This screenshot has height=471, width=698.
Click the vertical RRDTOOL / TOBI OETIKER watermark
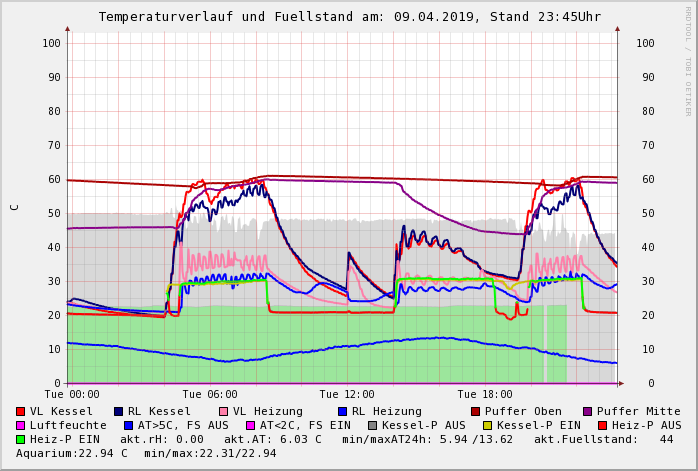click(x=687, y=60)
